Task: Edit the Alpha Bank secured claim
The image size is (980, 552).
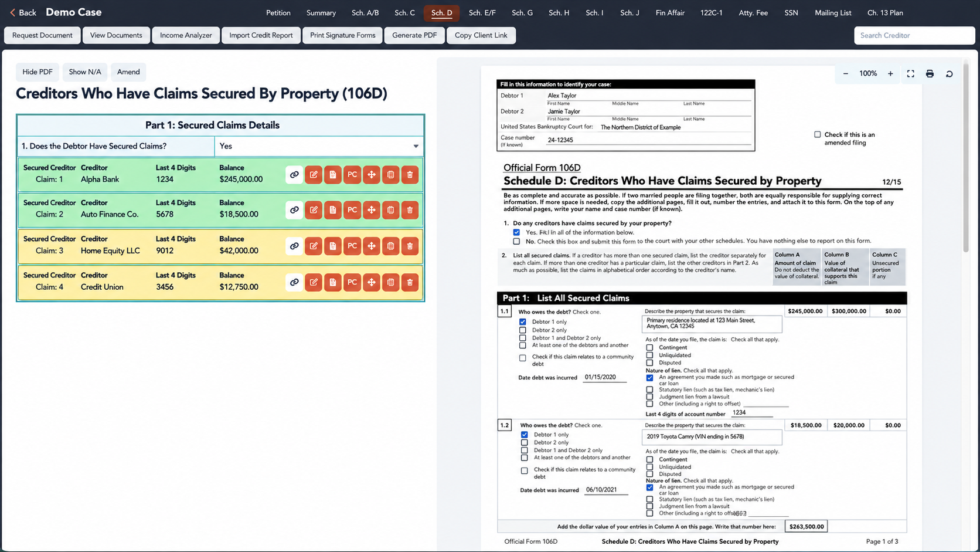Action: click(314, 174)
